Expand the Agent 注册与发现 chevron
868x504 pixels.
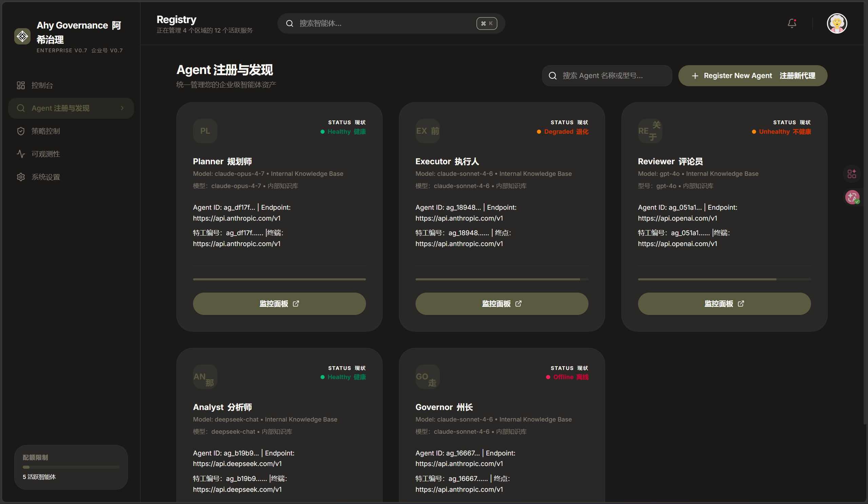tap(122, 108)
